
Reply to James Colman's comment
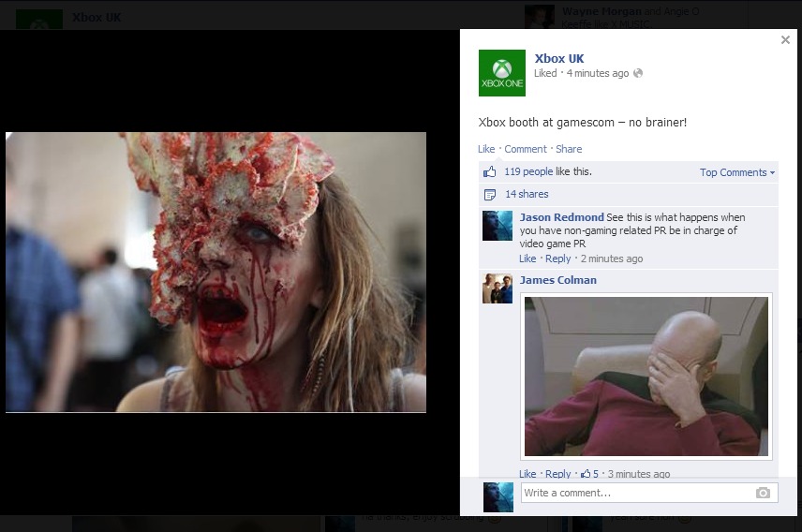[x=557, y=474]
